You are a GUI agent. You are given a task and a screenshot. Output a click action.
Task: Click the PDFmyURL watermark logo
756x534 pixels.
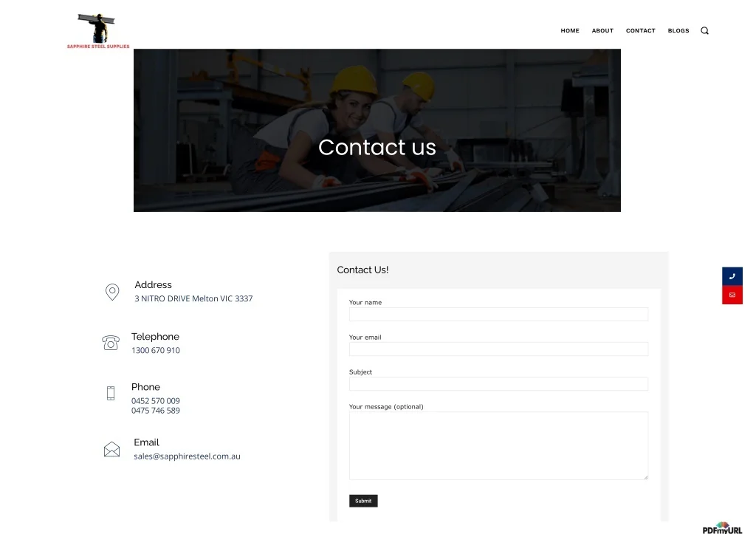[722, 527]
